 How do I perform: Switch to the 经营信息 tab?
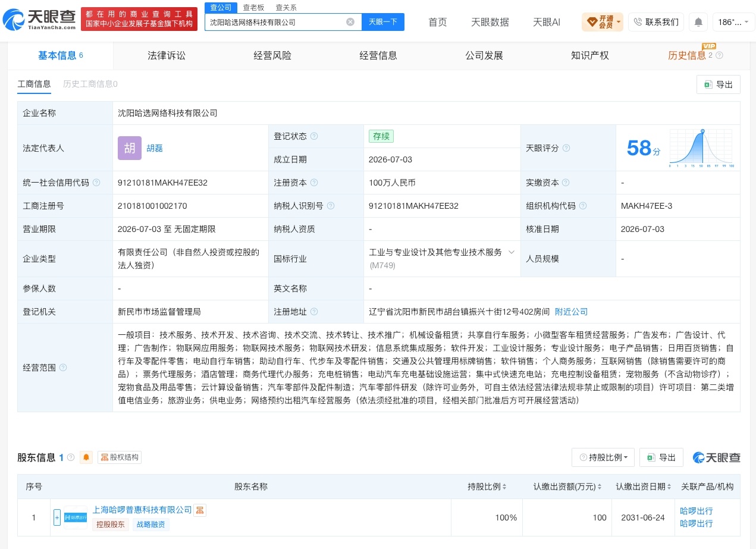click(378, 55)
